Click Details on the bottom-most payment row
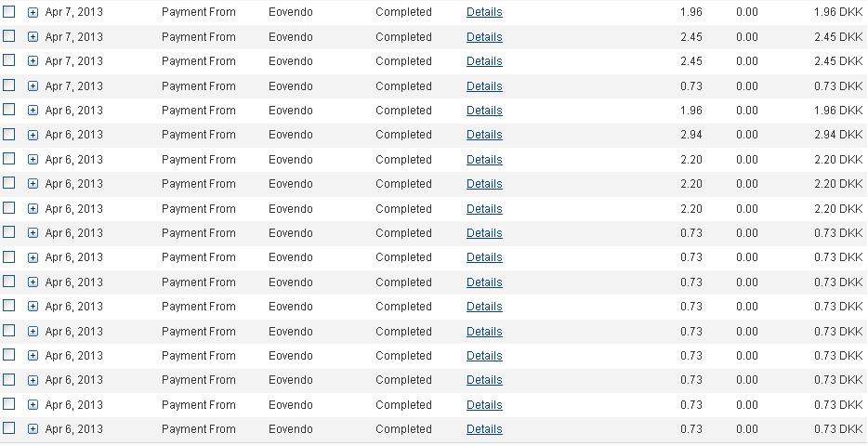Image resolution: width=868 pixels, height=446 pixels. [x=484, y=429]
